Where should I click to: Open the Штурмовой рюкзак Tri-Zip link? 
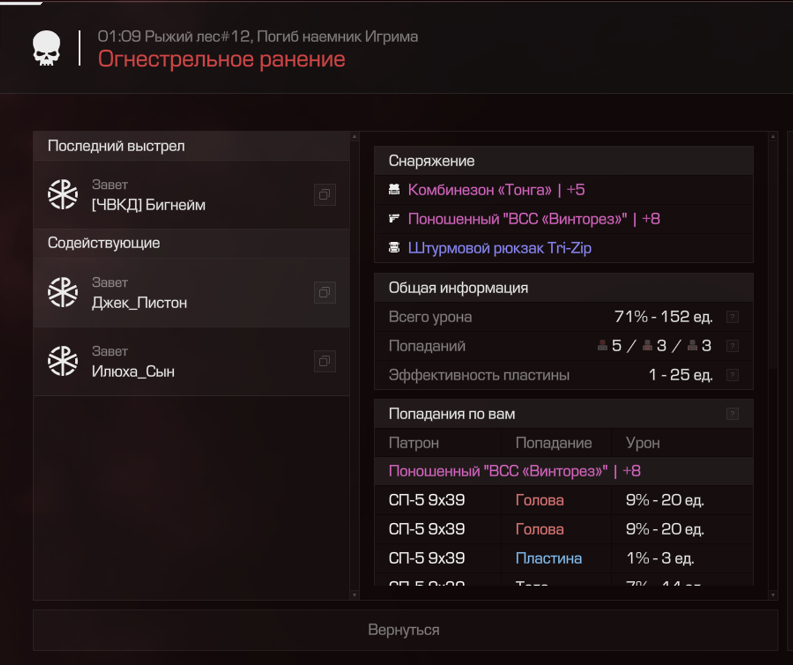coord(500,248)
